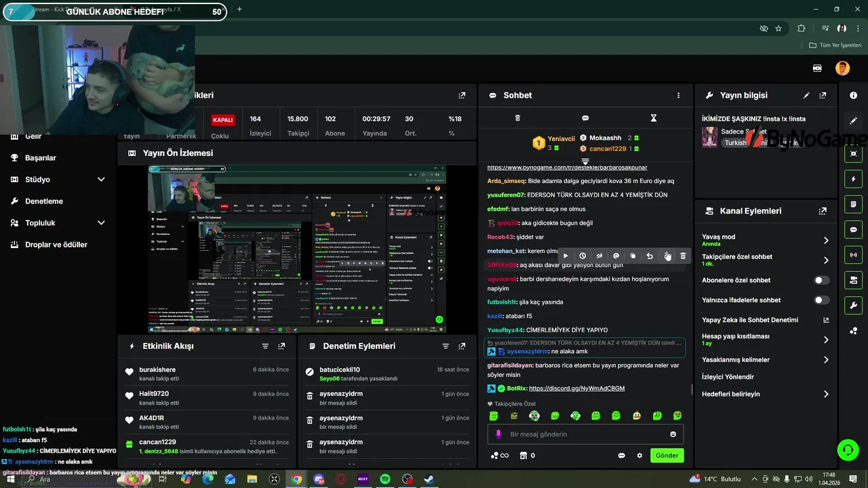Click username Arda_simseq in chat
Viewport: 868px width, 488px height.
click(506, 181)
